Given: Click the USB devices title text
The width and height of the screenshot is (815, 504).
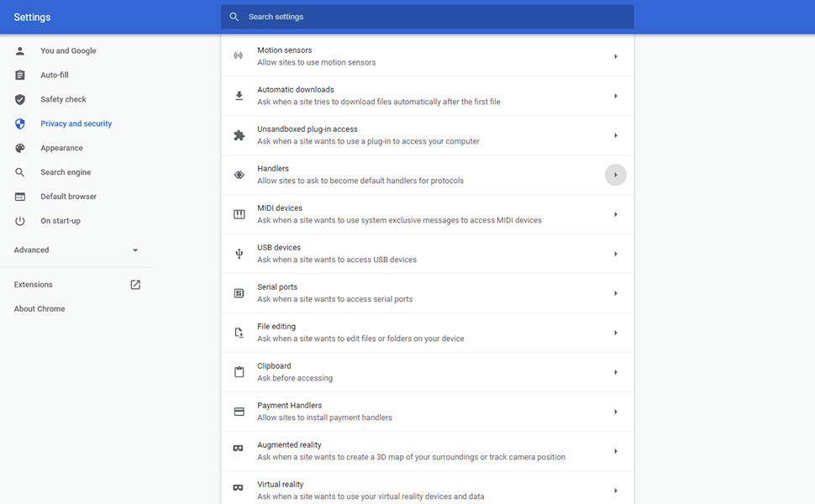Looking at the screenshot, I should click(279, 248).
